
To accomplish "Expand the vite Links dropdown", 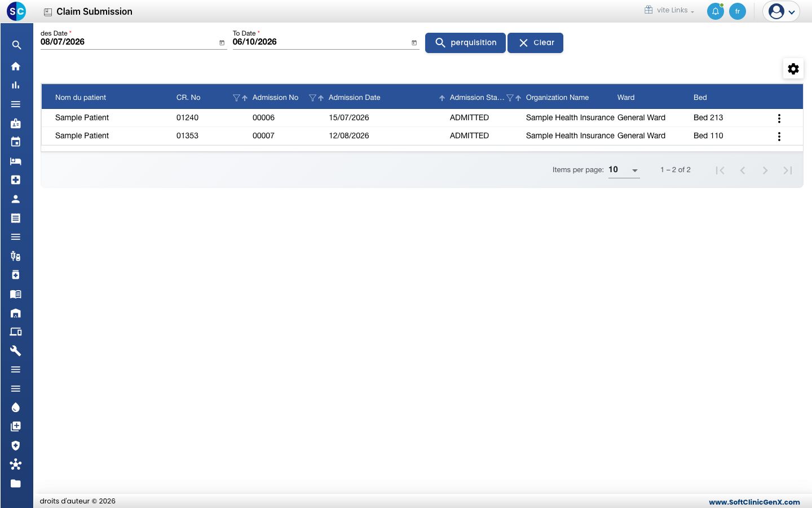I will point(669,10).
